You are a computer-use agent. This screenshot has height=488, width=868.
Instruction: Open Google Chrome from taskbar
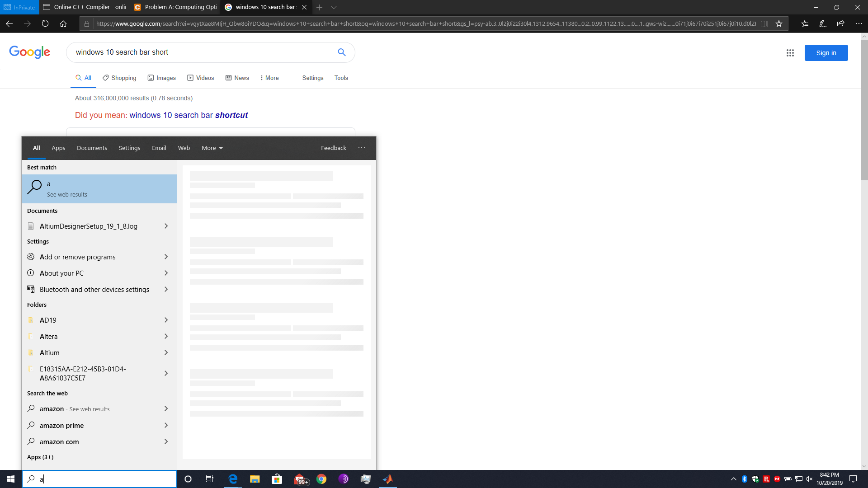[321, 479]
